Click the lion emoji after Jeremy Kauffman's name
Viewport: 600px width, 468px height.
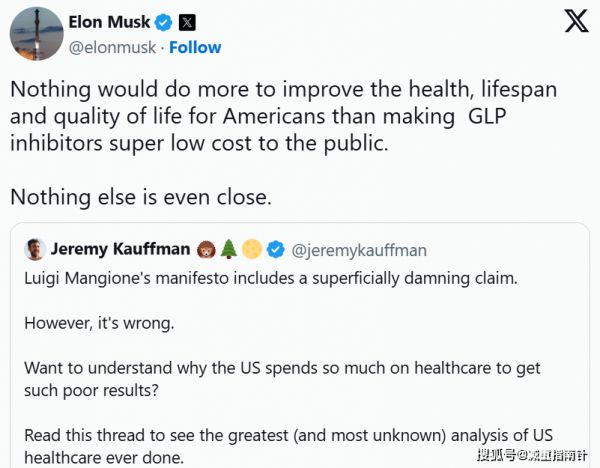(205, 249)
